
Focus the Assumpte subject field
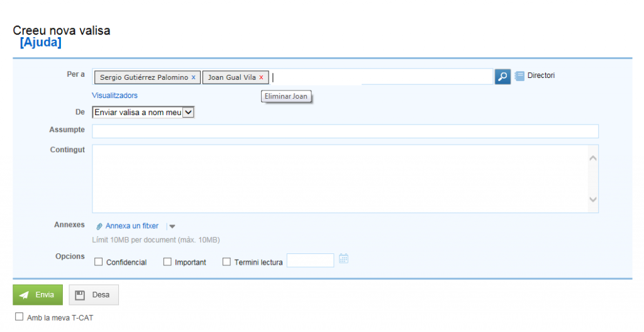pyautogui.click(x=345, y=131)
